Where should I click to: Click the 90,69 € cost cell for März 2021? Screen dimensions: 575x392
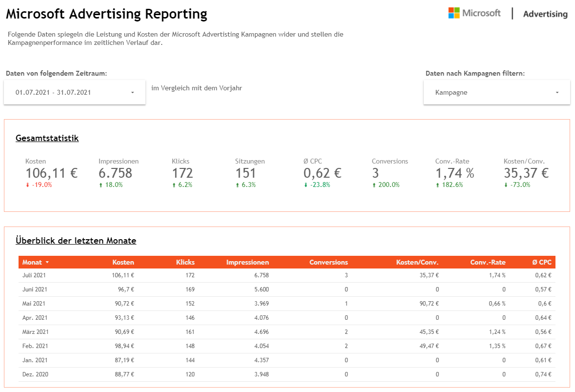[124, 332]
